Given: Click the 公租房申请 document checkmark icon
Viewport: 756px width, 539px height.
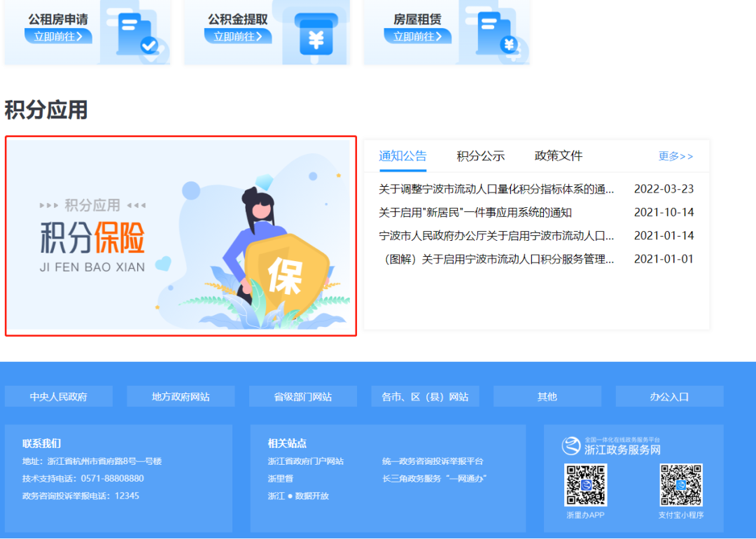Looking at the screenshot, I should click(137, 34).
